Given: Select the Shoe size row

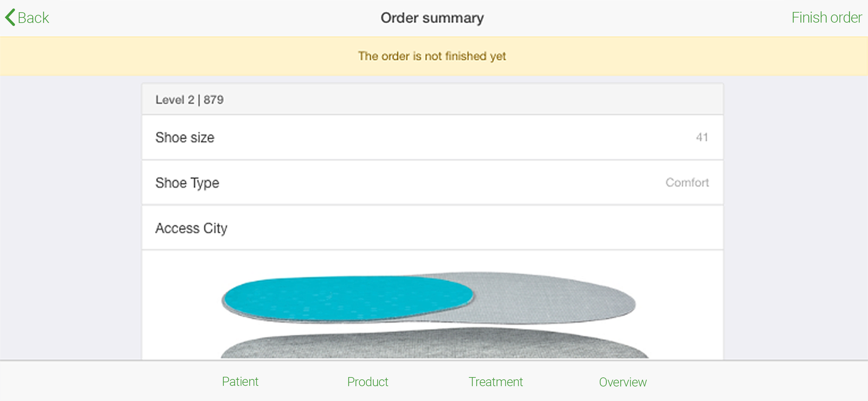Looking at the screenshot, I should point(432,138).
